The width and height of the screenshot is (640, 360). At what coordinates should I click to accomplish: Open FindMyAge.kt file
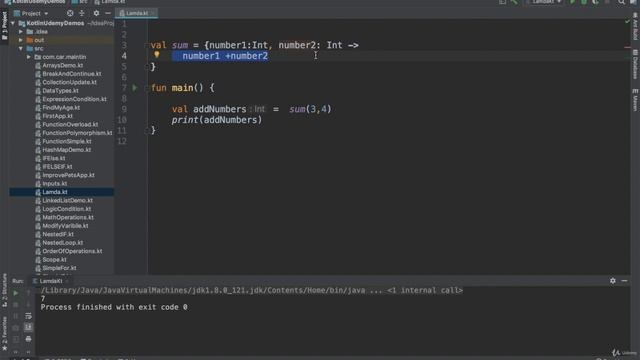tap(61, 108)
